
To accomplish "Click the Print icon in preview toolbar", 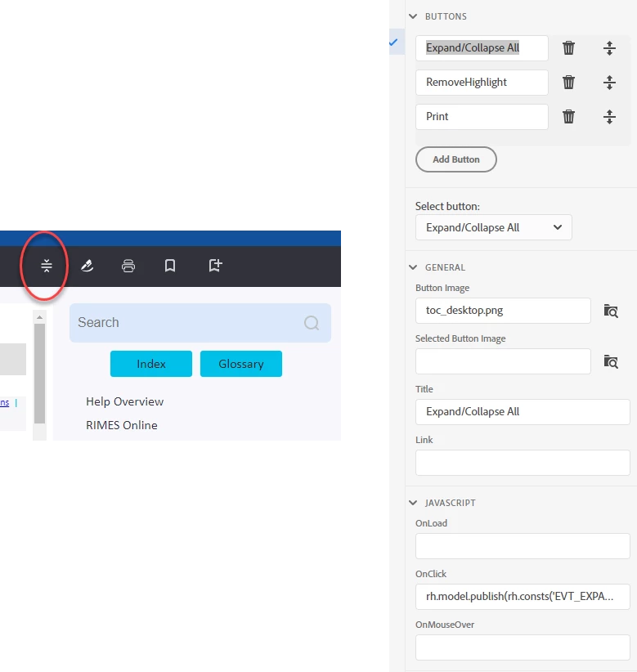I will point(128,266).
